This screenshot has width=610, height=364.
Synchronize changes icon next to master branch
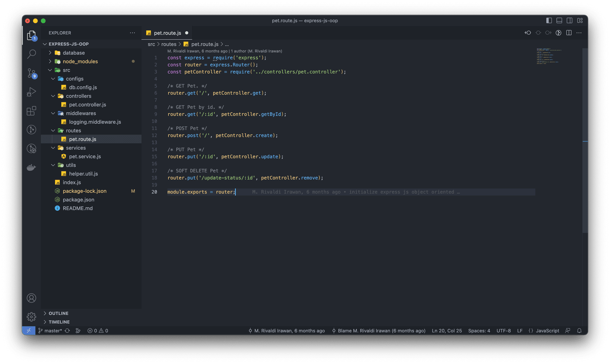(67, 331)
